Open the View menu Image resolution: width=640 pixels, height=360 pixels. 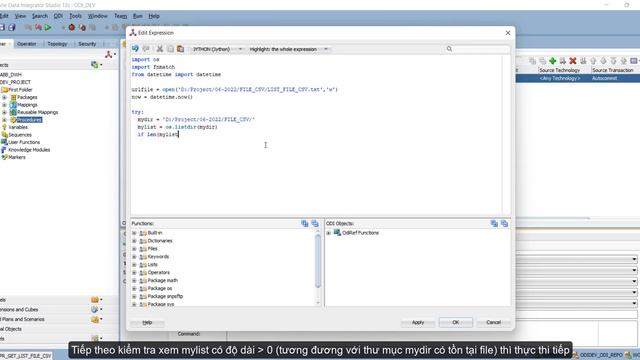pyautogui.click(x=20, y=16)
